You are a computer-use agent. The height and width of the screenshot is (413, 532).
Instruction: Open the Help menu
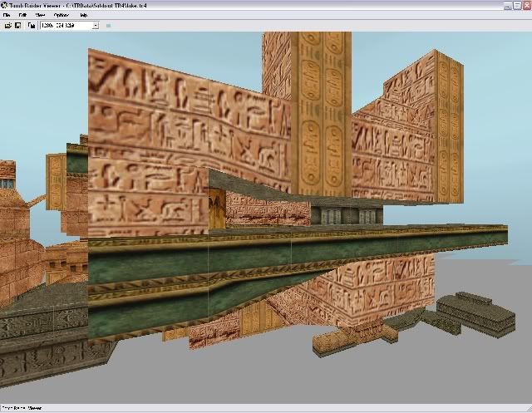(84, 15)
